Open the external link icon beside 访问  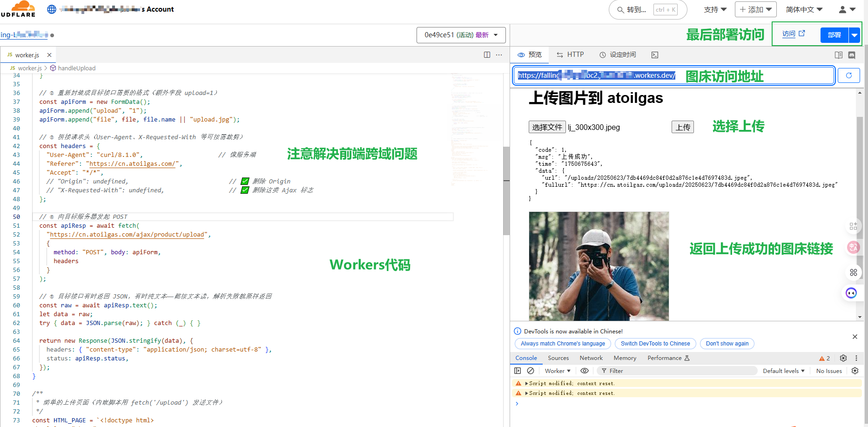coord(802,34)
